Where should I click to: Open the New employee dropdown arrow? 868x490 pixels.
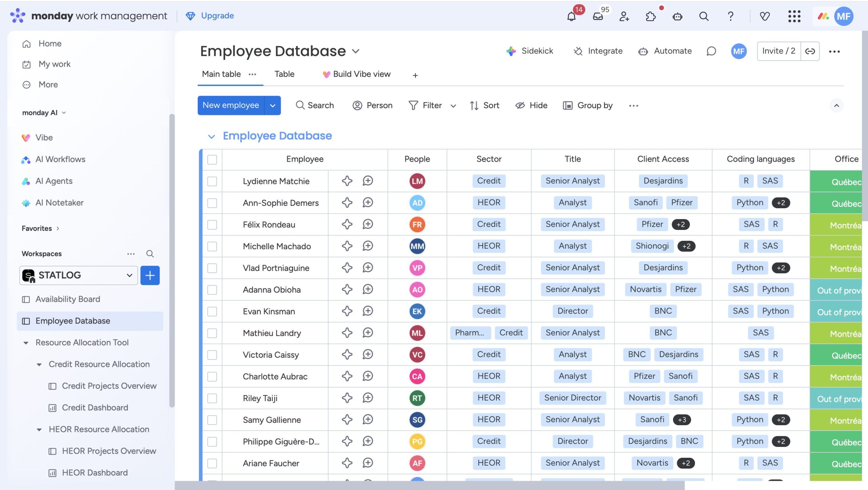273,105
